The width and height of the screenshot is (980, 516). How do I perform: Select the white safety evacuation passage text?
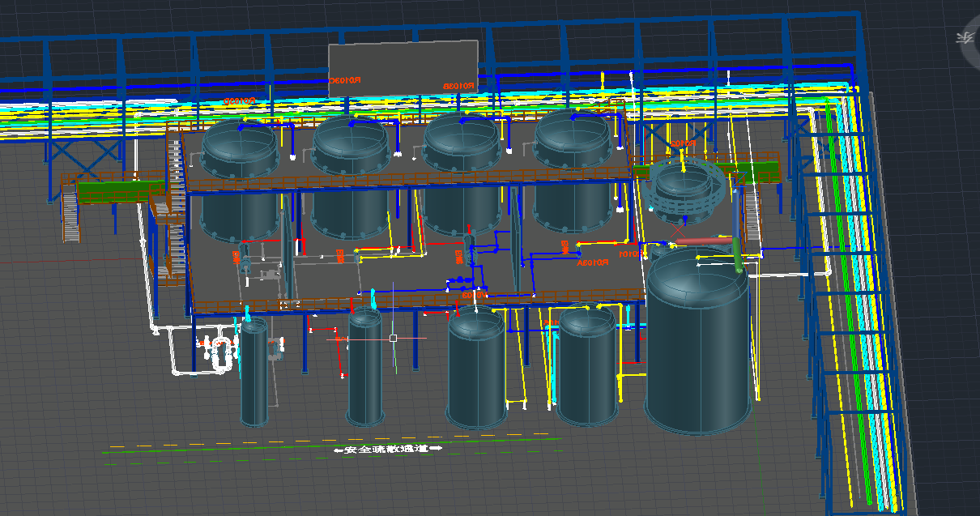click(x=388, y=448)
